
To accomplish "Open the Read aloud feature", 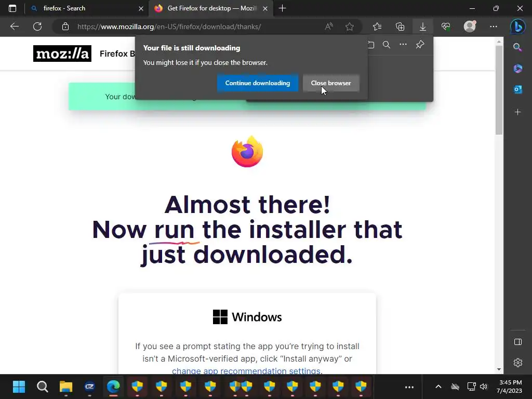I will pos(329,26).
